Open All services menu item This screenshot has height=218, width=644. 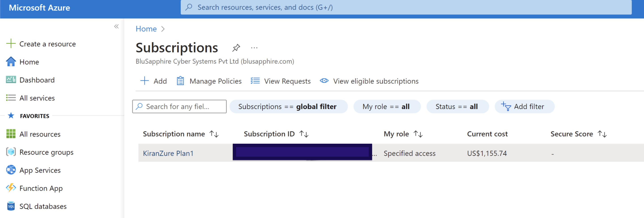tap(37, 98)
